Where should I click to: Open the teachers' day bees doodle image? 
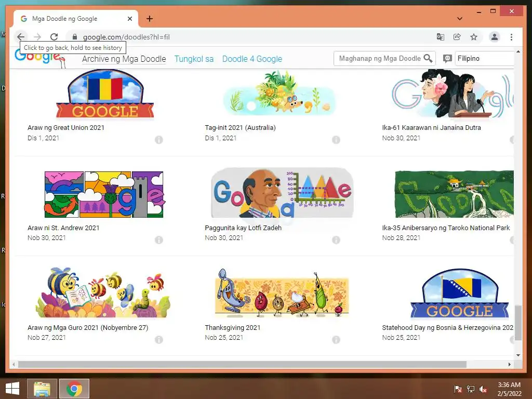(103, 292)
